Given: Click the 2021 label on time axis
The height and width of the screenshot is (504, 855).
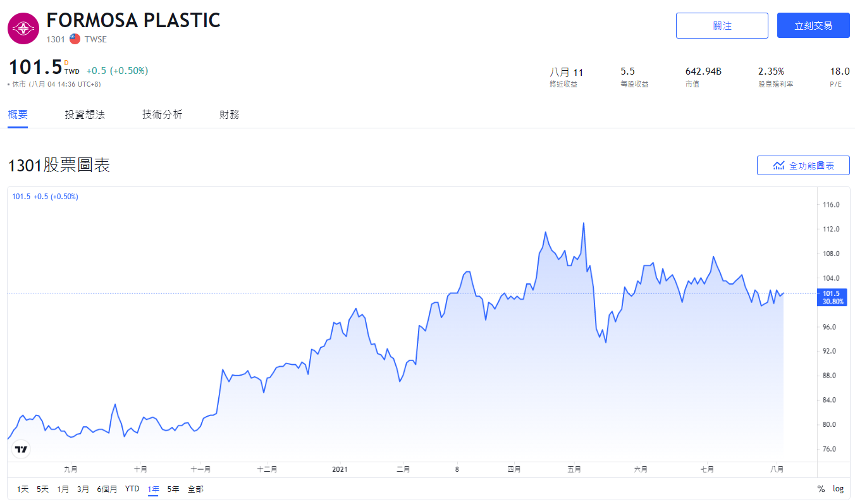Looking at the screenshot, I should tap(340, 469).
